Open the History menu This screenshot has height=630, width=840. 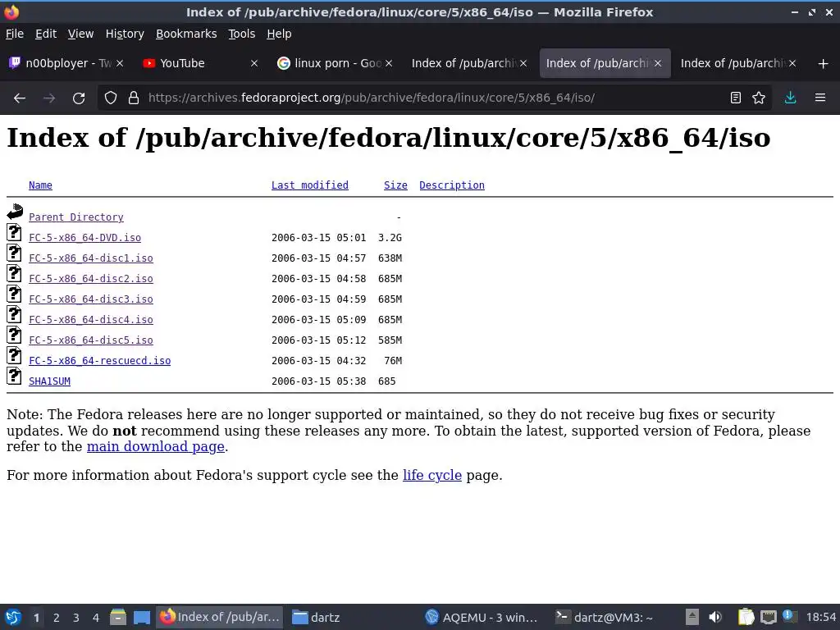pyautogui.click(x=125, y=34)
